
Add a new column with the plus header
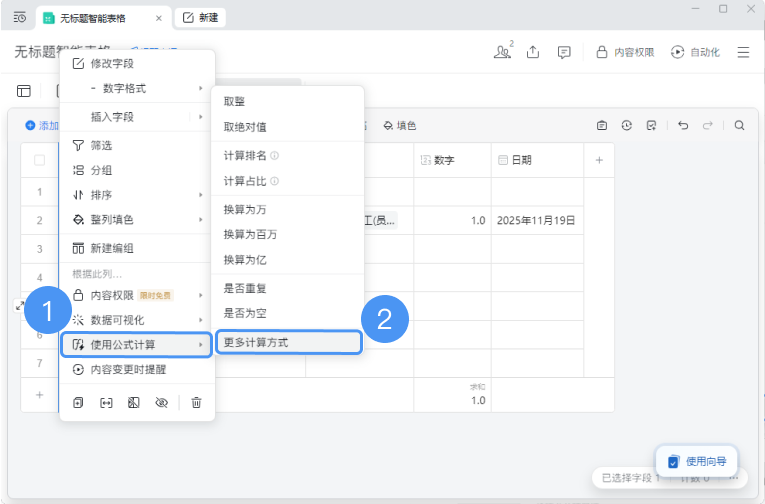pyautogui.click(x=599, y=160)
